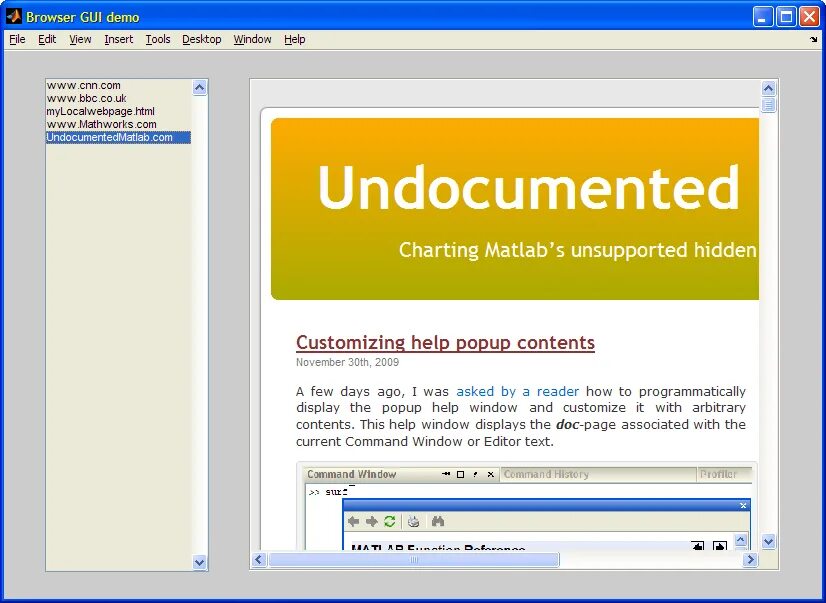826x603 pixels.
Task: Select www.cnn.com in the list
Action: pos(118,85)
